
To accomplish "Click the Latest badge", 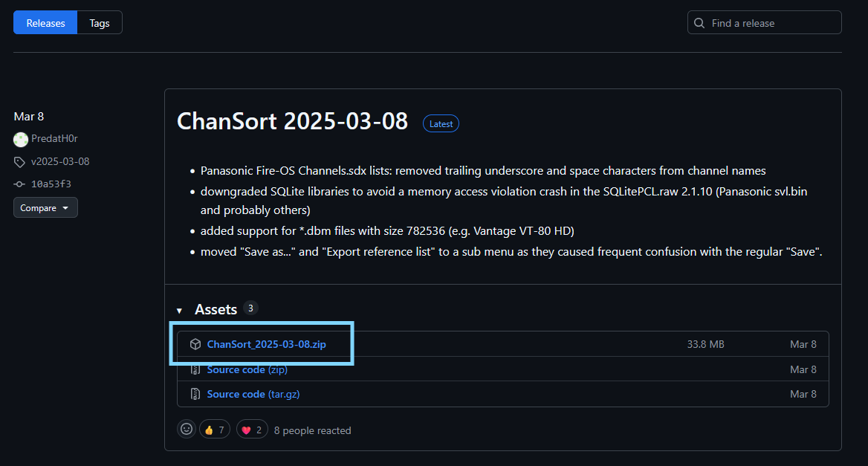I will pyautogui.click(x=441, y=124).
